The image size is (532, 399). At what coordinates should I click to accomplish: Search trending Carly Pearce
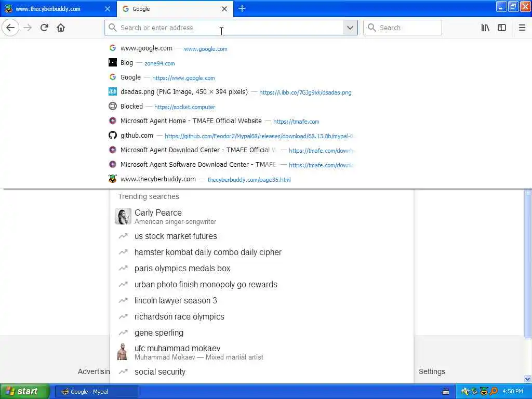pyautogui.click(x=262, y=217)
